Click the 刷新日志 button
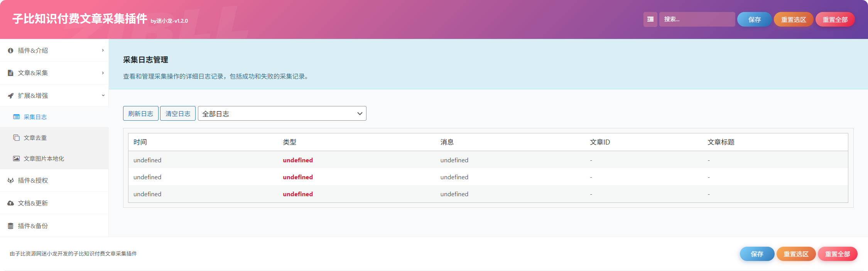This screenshot has width=868, height=271. tap(141, 113)
